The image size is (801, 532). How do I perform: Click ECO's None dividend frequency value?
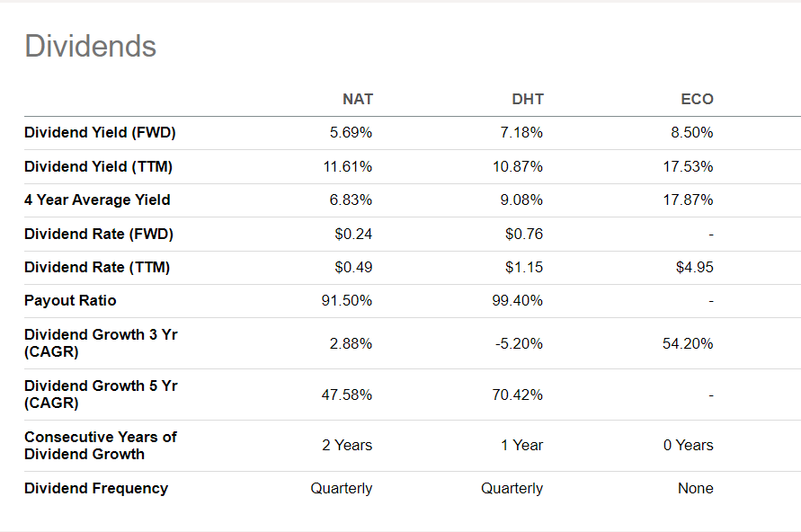(696, 488)
